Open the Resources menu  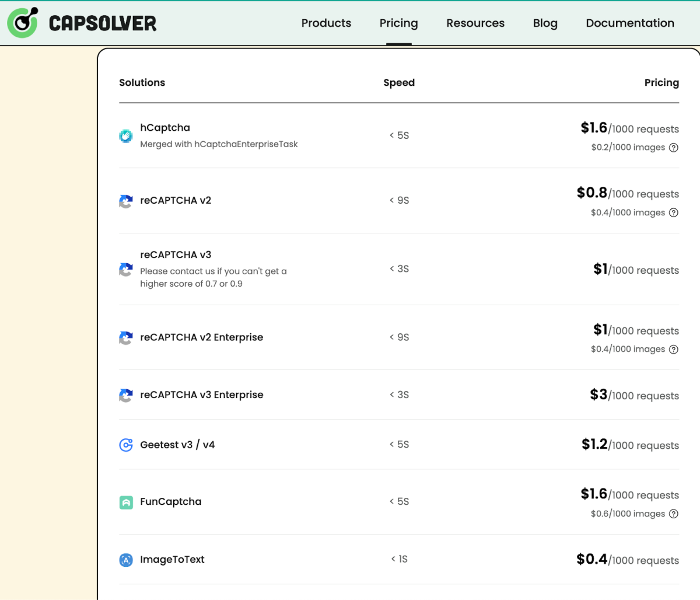pyautogui.click(x=475, y=23)
